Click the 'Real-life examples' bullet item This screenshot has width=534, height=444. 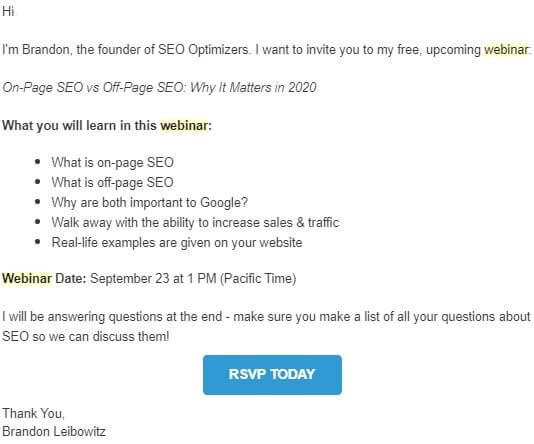[177, 243]
